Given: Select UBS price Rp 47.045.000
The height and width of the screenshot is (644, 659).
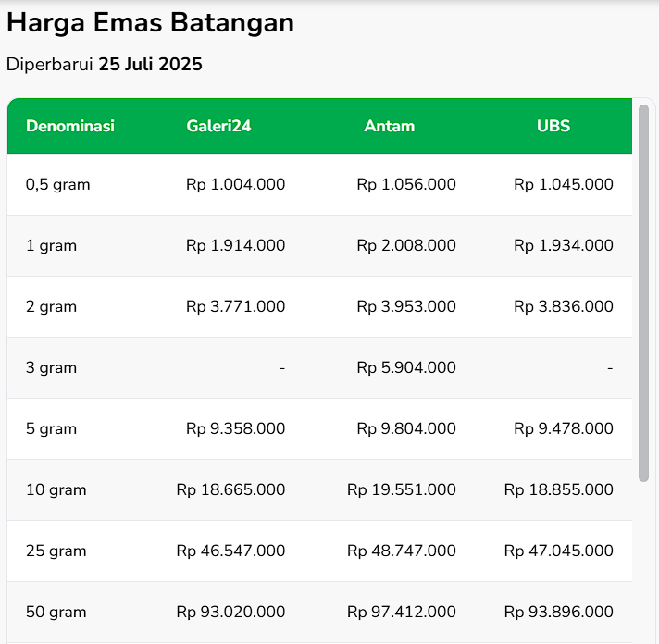Looking at the screenshot, I should point(559,551).
